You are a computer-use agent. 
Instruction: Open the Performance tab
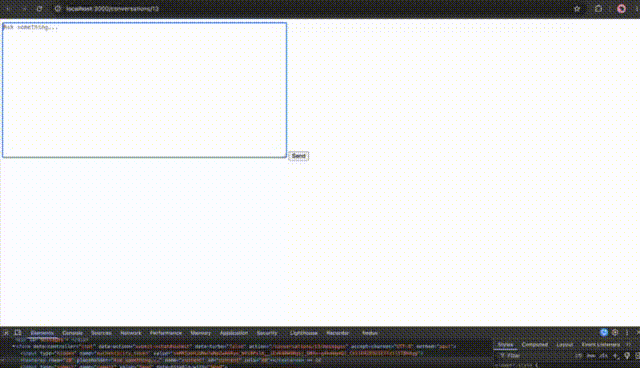(x=166, y=333)
